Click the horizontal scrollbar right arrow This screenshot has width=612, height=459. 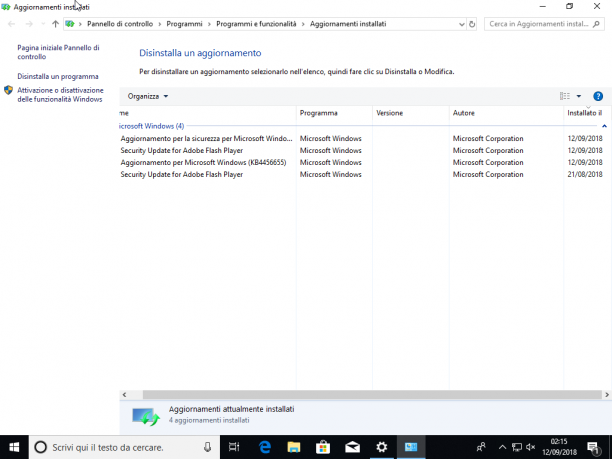pyautogui.click(x=607, y=395)
